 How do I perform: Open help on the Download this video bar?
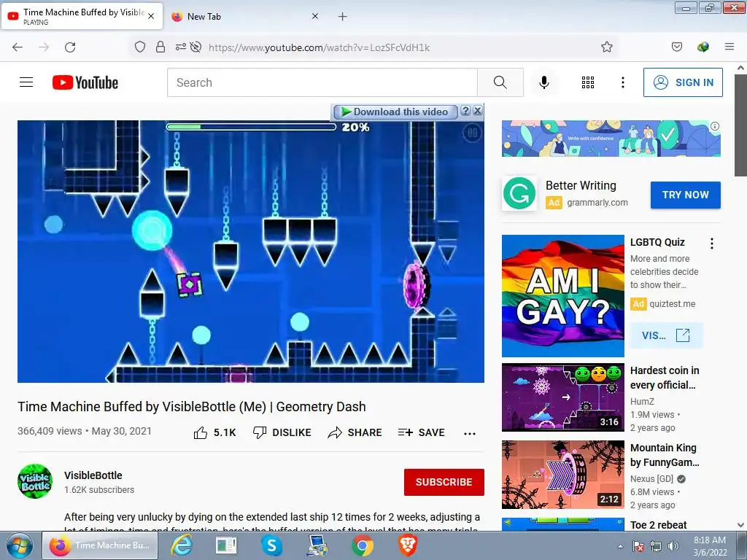coord(465,111)
